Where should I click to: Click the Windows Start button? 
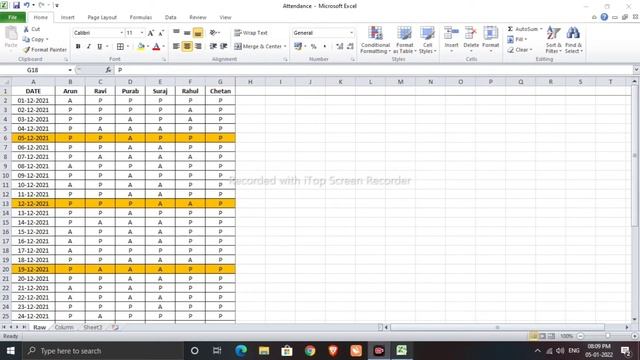11,351
